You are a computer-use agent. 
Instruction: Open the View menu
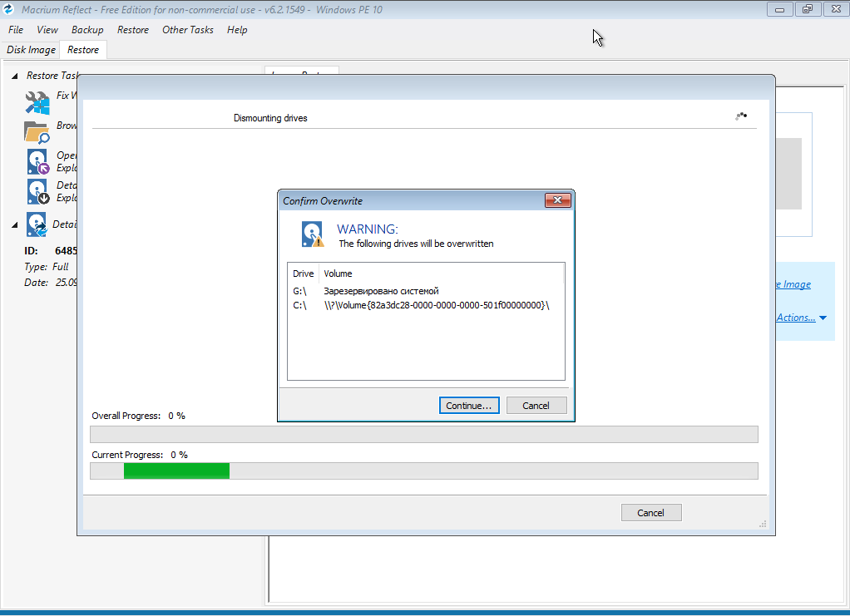(x=47, y=30)
